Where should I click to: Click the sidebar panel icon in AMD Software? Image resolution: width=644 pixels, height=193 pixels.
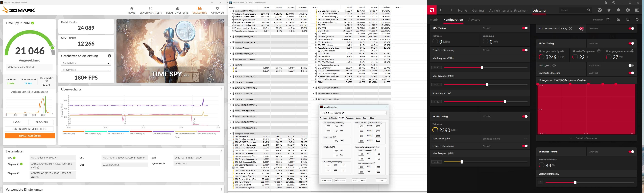click(x=637, y=10)
